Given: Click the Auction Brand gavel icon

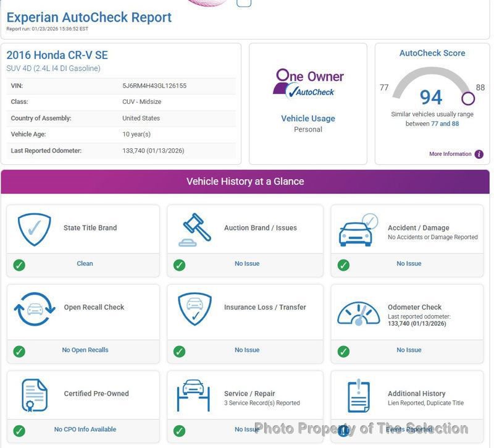Looking at the screenshot, I should [194, 229].
